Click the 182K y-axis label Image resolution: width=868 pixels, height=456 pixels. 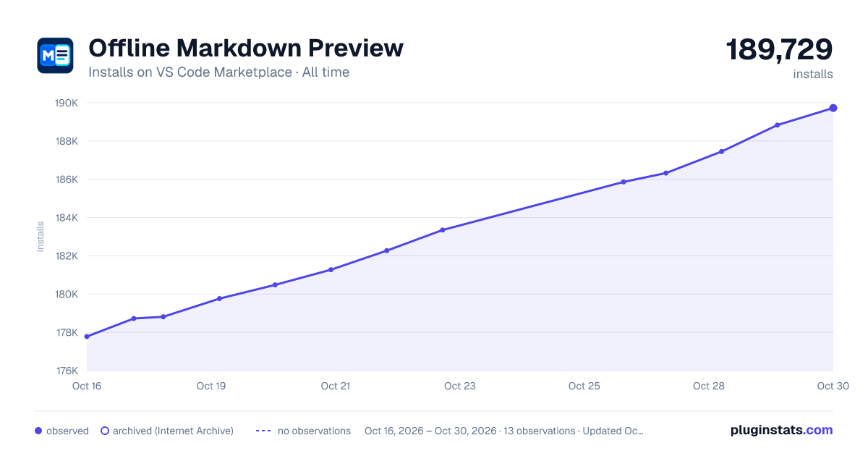(x=67, y=256)
